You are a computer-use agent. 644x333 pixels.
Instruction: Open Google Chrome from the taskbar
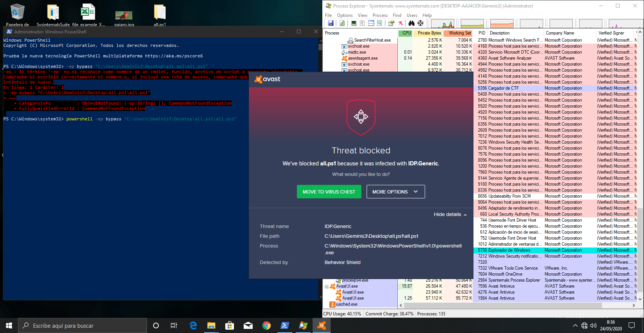pyautogui.click(x=267, y=325)
